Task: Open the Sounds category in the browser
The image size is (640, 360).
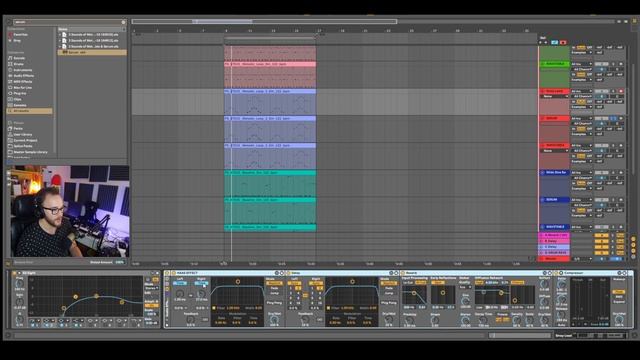Action: point(19,58)
